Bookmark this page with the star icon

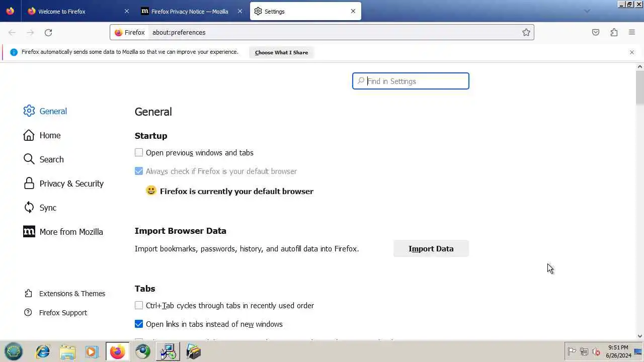point(526,32)
